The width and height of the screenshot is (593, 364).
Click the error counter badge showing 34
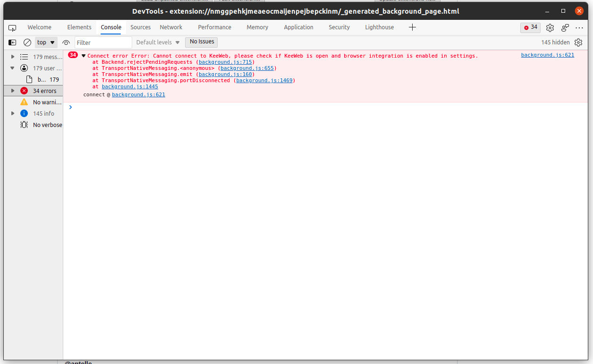click(x=530, y=27)
